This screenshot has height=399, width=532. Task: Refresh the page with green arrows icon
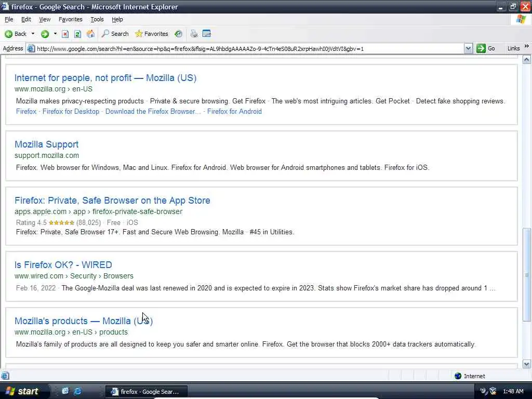(x=77, y=34)
